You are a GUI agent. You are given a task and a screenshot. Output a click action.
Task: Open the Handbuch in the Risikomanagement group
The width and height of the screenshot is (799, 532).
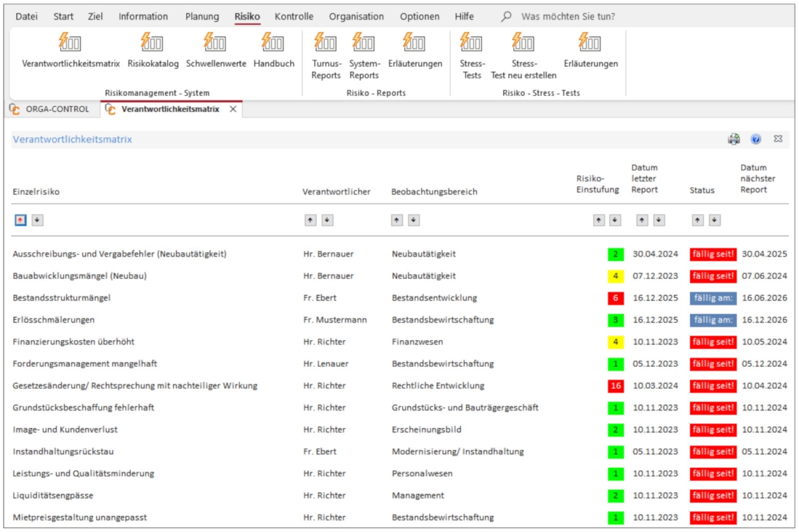pos(274,44)
